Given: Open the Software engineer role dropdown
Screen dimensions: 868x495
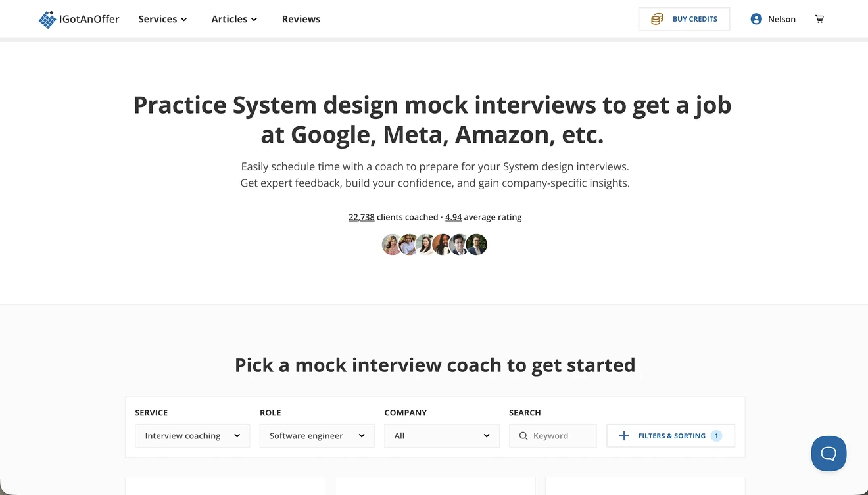Looking at the screenshot, I should [317, 436].
